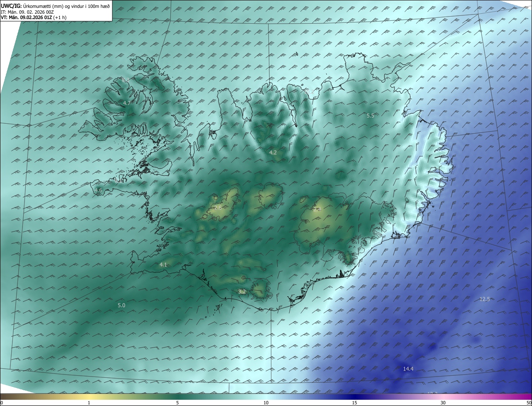Click the 5.5 value label on the map
The height and width of the screenshot is (406, 532).
coord(370,116)
